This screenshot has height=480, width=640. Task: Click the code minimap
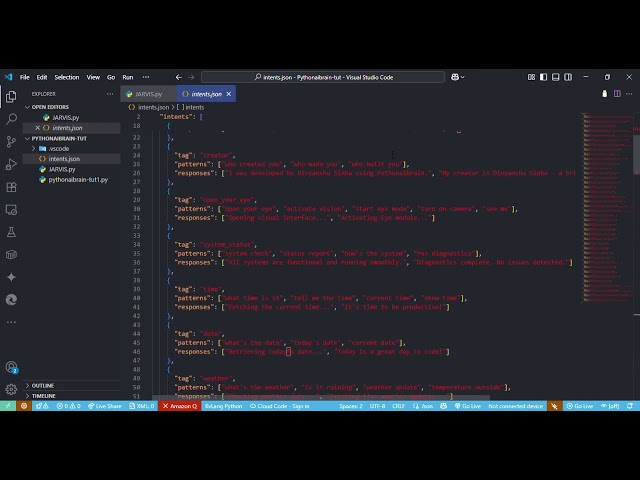[x=607, y=208]
